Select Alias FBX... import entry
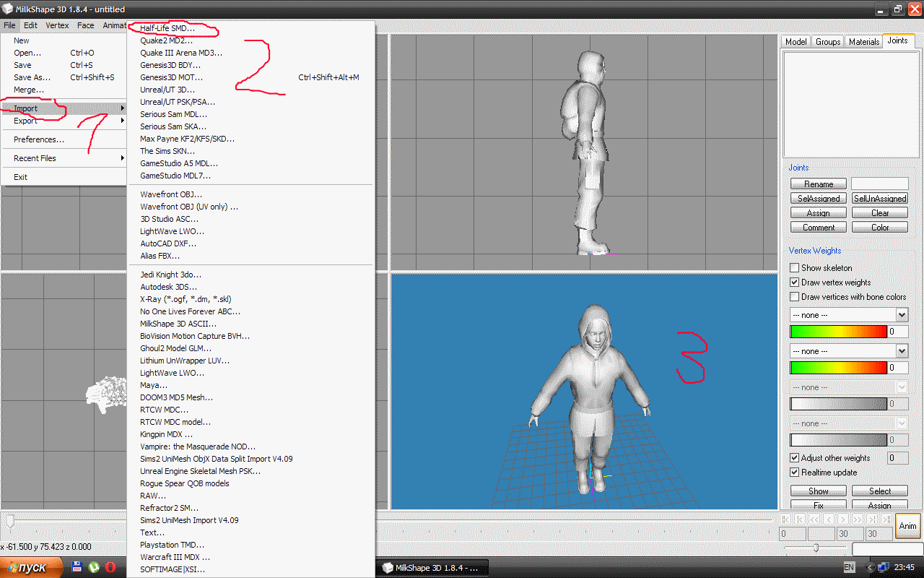This screenshot has width=924, height=578. tap(250, 256)
